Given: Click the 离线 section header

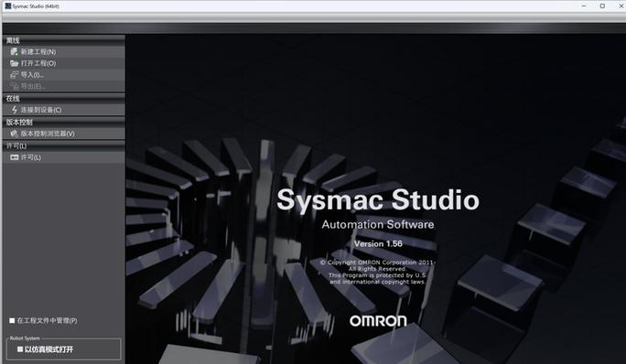Looking at the screenshot, I should click(x=63, y=40).
